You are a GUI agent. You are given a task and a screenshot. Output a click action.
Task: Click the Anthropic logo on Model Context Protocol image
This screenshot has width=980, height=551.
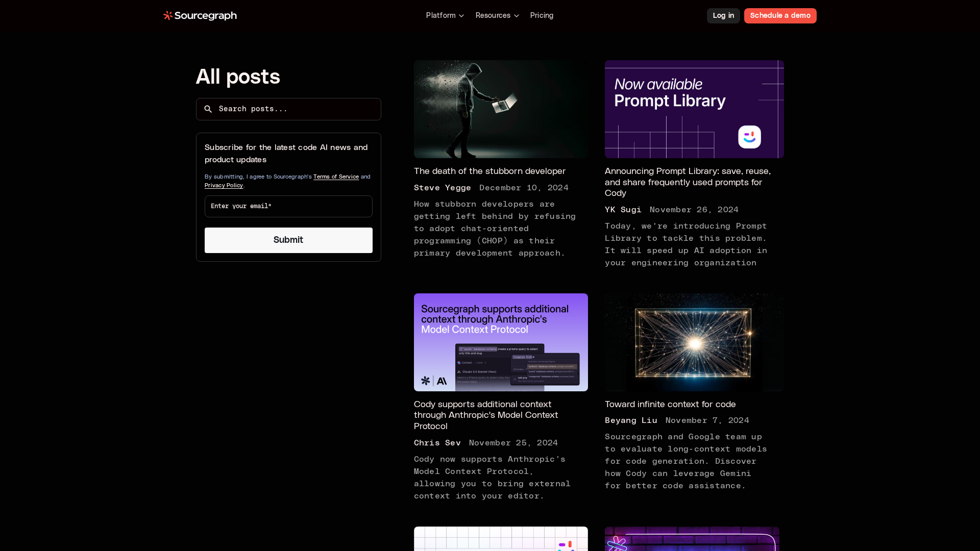tap(442, 381)
